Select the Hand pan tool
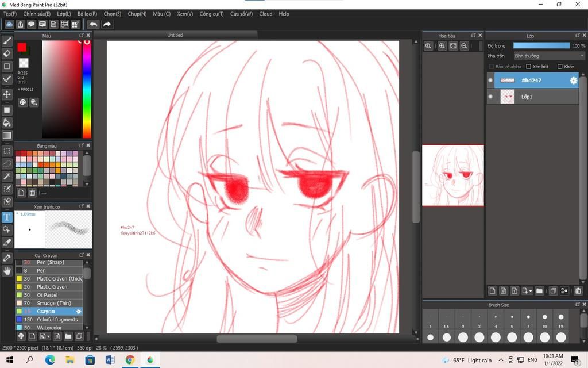Image resolution: width=588 pixels, height=368 pixels. click(x=7, y=270)
